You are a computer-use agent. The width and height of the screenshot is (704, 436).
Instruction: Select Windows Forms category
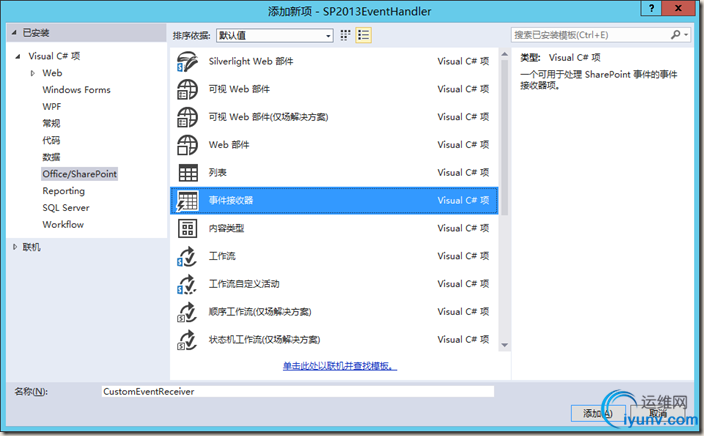coord(76,90)
